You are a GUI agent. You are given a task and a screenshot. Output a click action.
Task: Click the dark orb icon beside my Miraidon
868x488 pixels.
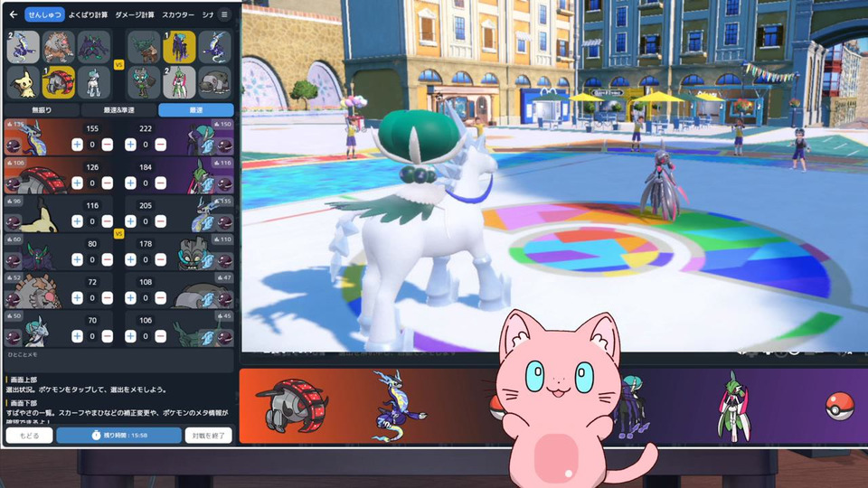coord(14,146)
